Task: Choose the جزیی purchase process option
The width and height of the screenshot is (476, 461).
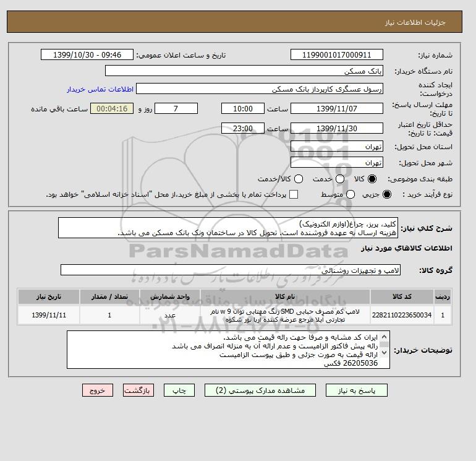Action: pos(387,194)
